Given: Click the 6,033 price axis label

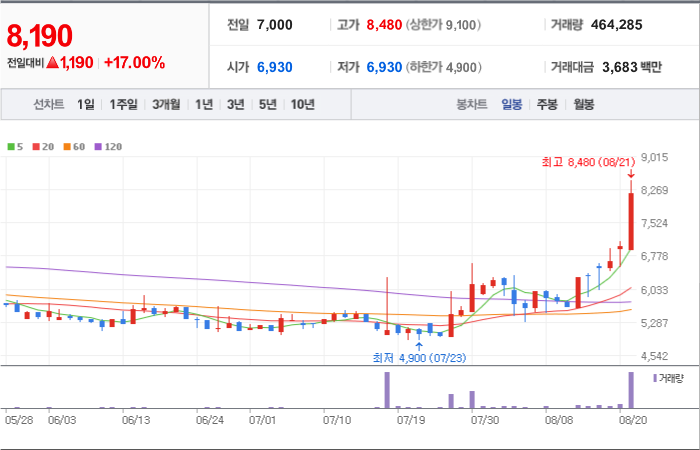Looking at the screenshot, I should tap(654, 290).
